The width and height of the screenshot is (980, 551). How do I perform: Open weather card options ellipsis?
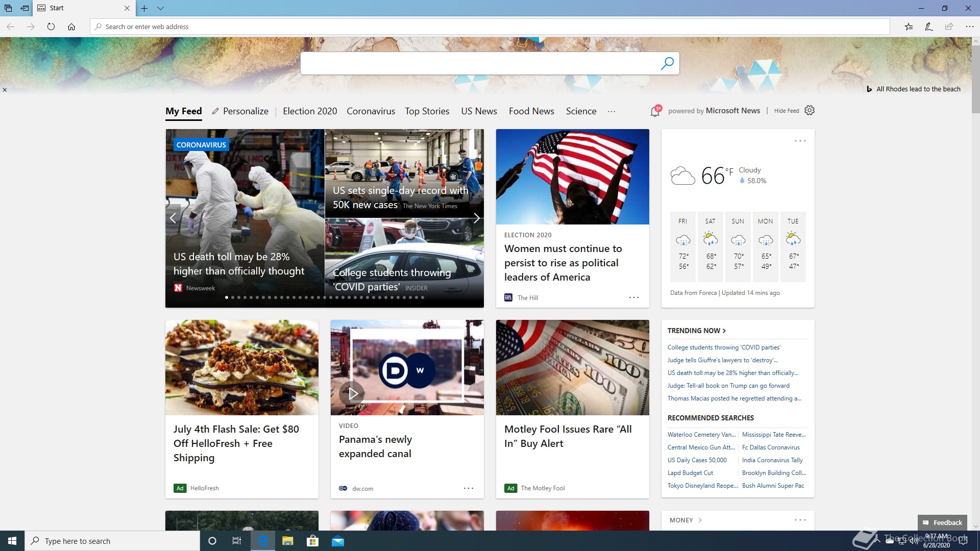[800, 141]
